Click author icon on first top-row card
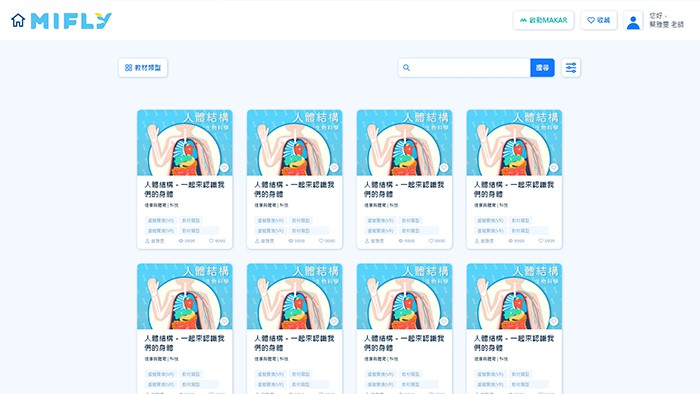 point(147,241)
